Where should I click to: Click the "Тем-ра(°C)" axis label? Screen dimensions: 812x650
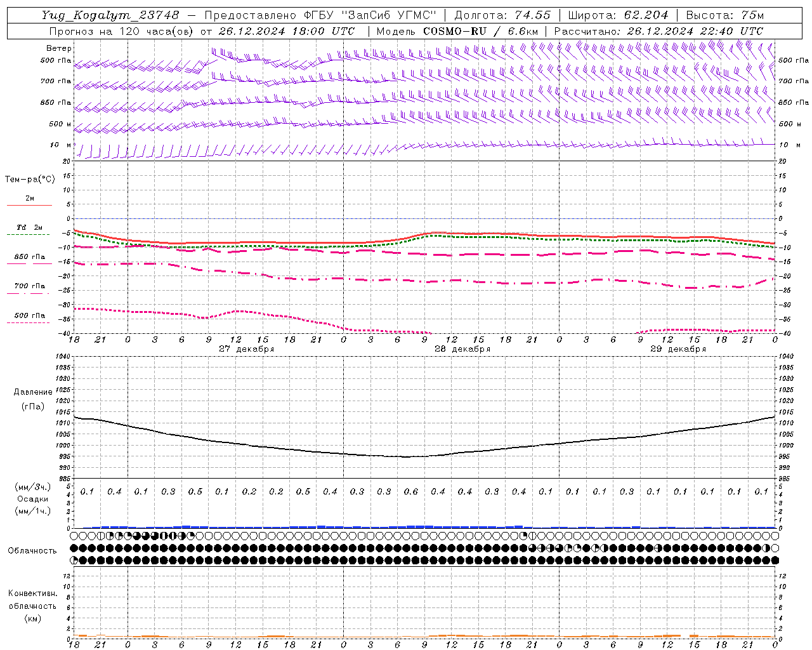coord(30,180)
